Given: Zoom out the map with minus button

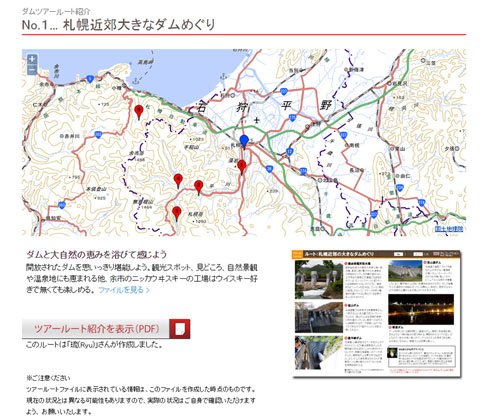Looking at the screenshot, I should coord(32,70).
